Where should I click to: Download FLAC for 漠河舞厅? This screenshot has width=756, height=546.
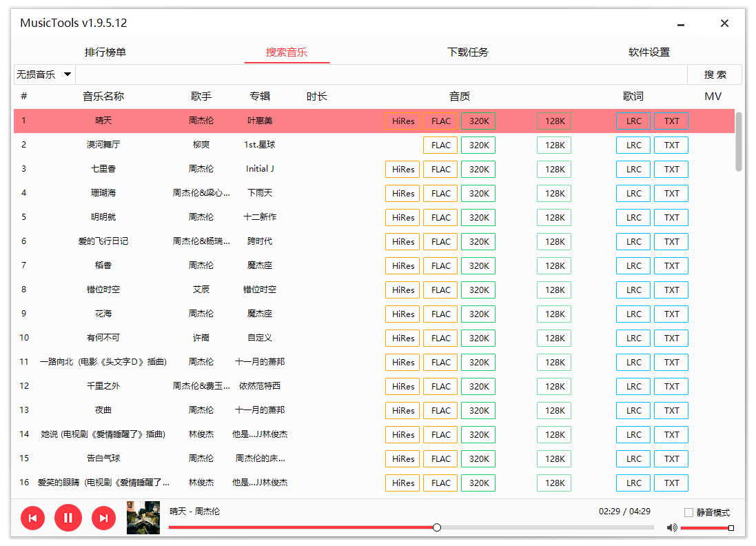tap(441, 145)
